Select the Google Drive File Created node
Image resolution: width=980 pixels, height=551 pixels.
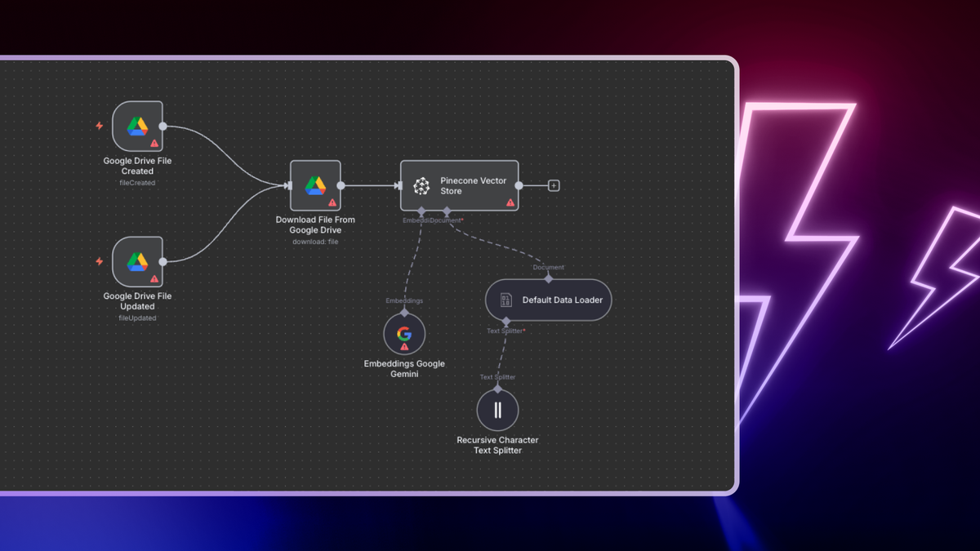(x=137, y=126)
